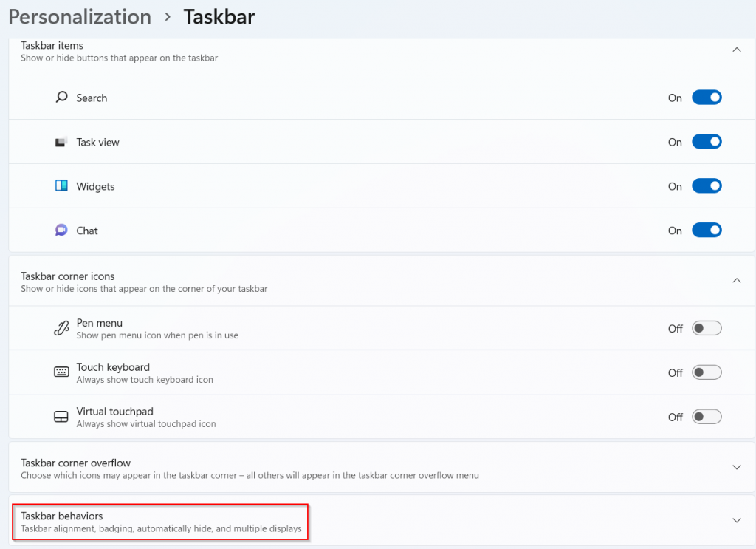
Task: Turn on the Touch keyboard toggle
Action: pyautogui.click(x=707, y=372)
